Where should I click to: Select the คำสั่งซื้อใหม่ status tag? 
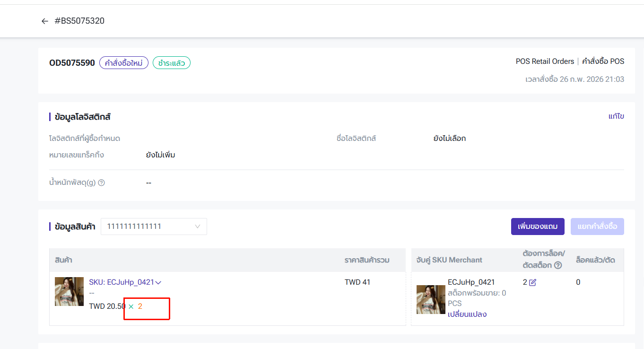pyautogui.click(x=124, y=63)
